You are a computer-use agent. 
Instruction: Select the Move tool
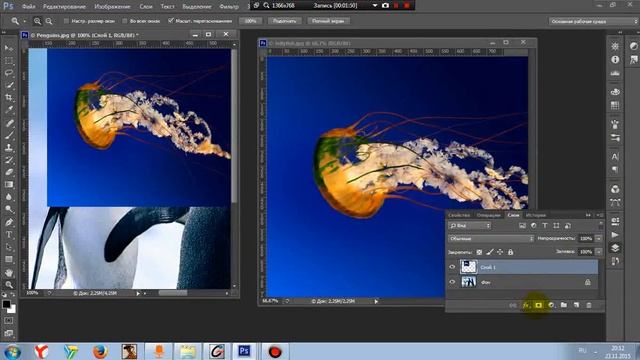pos(9,48)
